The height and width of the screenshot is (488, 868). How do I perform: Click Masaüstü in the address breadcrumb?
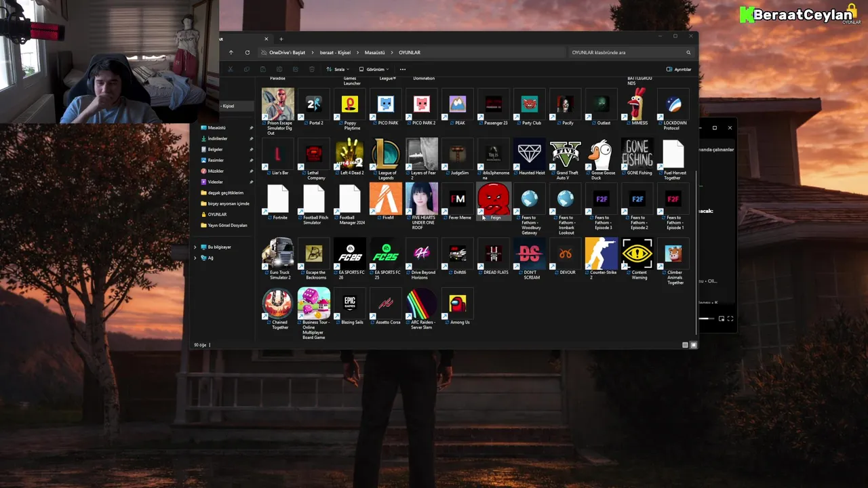pyautogui.click(x=374, y=52)
